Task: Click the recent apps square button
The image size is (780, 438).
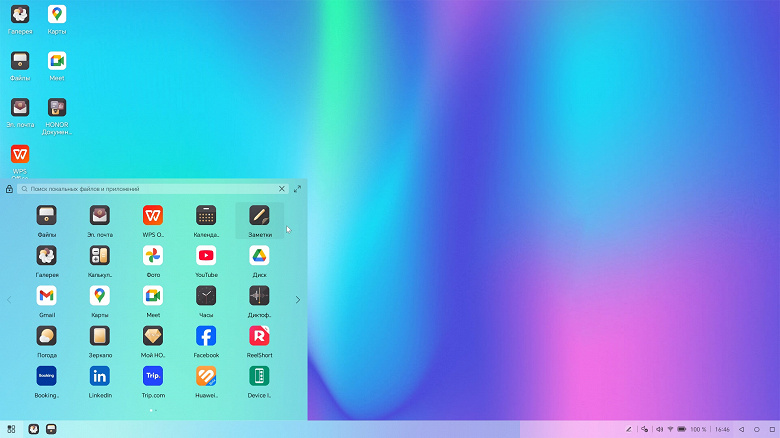Action: (772, 429)
